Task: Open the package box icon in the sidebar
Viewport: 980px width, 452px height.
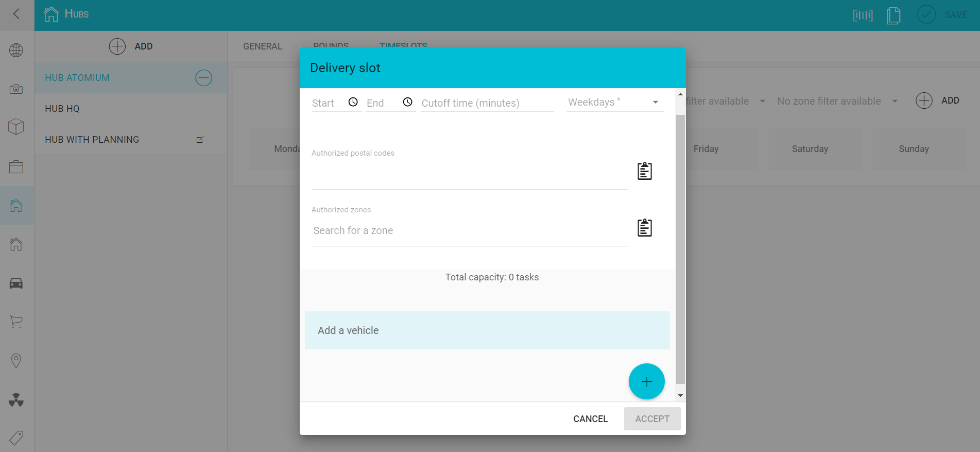Action: [x=16, y=127]
